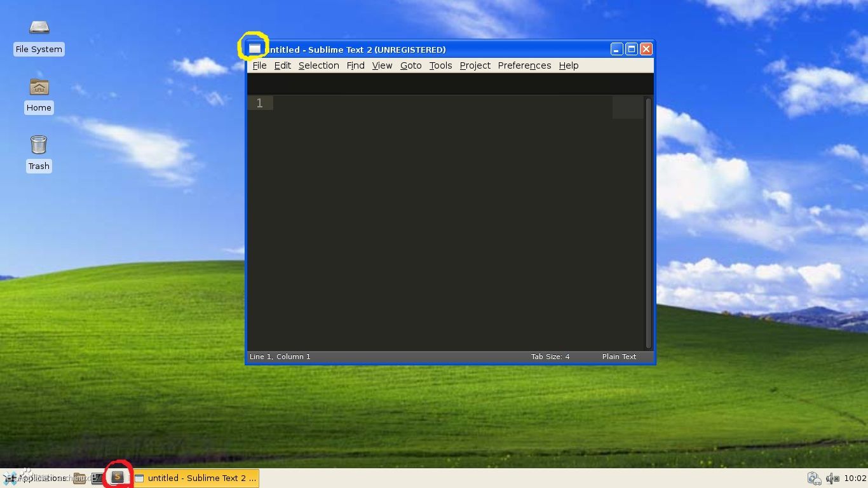Click the untitled Sublime Text taskbar button

tap(196, 478)
